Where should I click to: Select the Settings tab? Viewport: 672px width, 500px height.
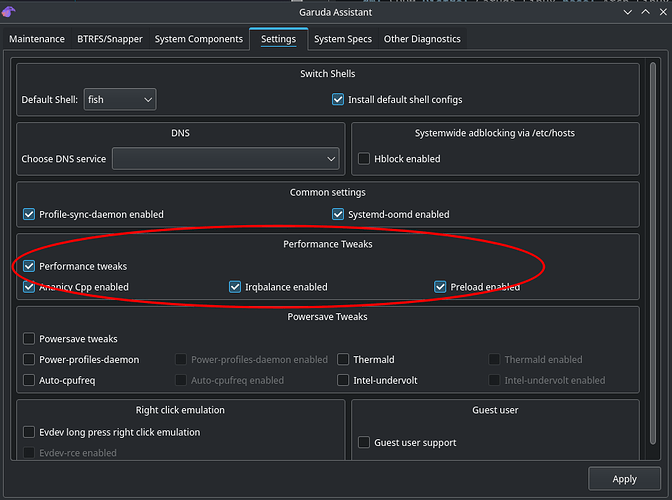pos(279,39)
